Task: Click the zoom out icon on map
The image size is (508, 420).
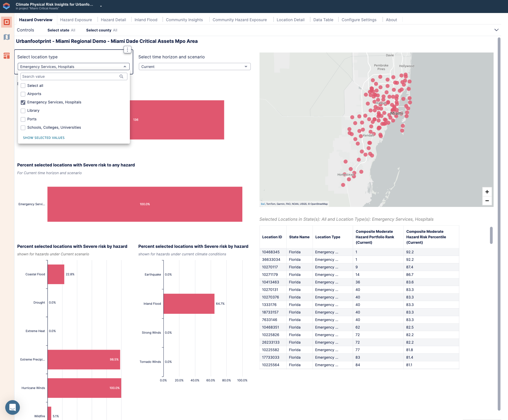Action: point(487,201)
